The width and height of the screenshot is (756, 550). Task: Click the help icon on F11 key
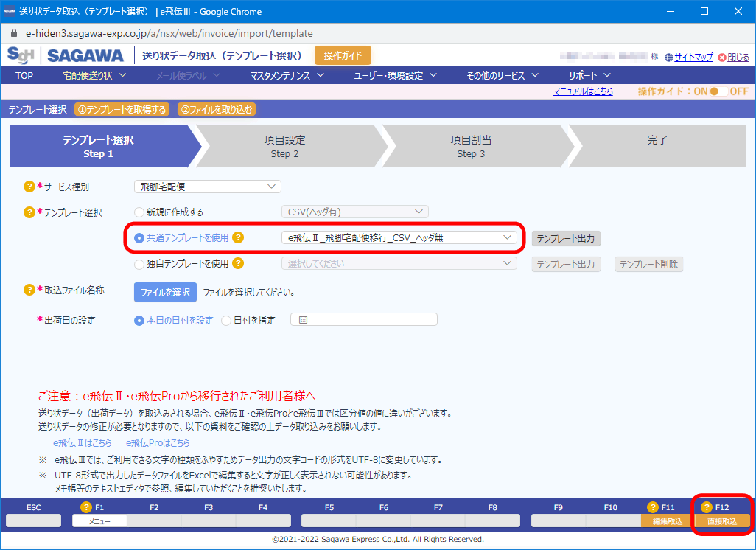[652, 507]
